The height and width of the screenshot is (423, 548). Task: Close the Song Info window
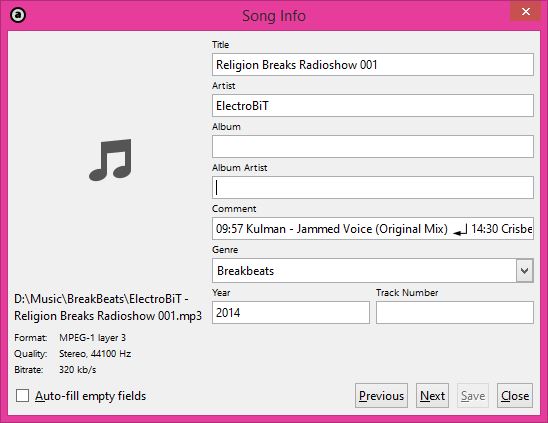point(526,11)
